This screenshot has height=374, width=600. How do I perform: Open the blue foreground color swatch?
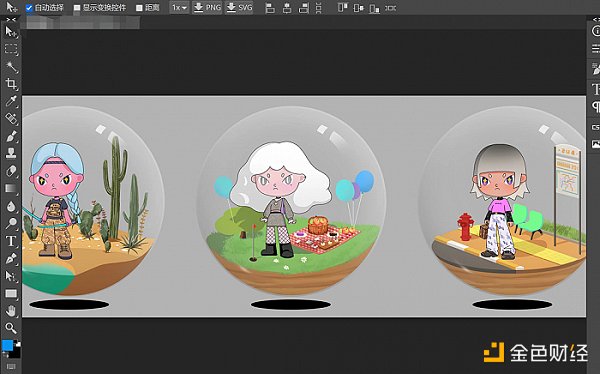[x=7, y=345]
